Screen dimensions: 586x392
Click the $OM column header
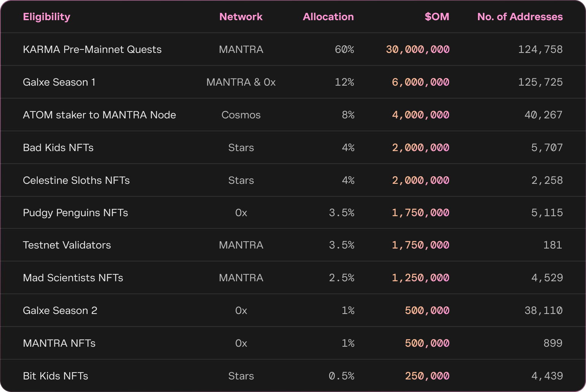[437, 17]
